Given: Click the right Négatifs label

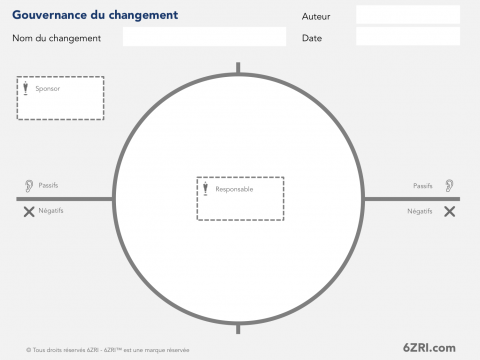Looking at the screenshot, I should (x=420, y=211).
